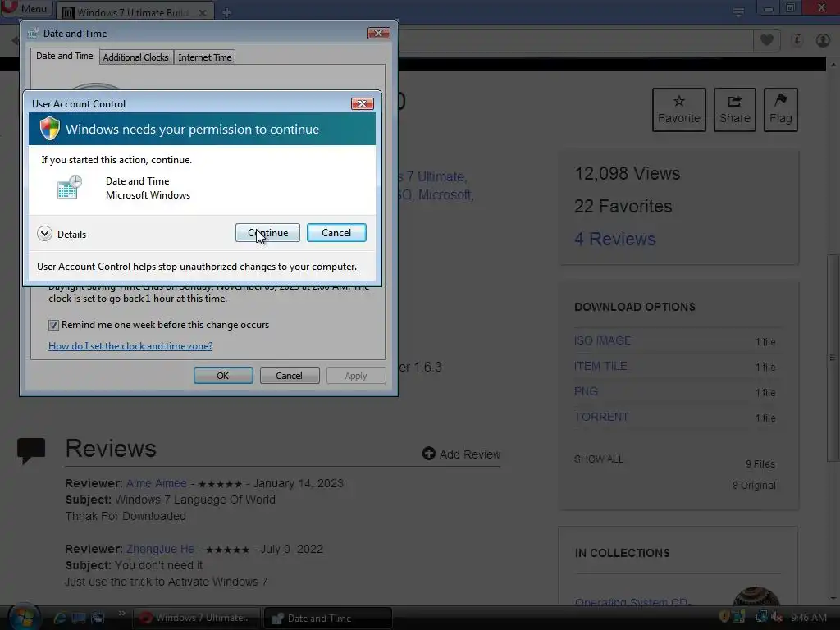
Task: Switch to Windows 7 Ultimate taskbar button
Action: coord(196,618)
